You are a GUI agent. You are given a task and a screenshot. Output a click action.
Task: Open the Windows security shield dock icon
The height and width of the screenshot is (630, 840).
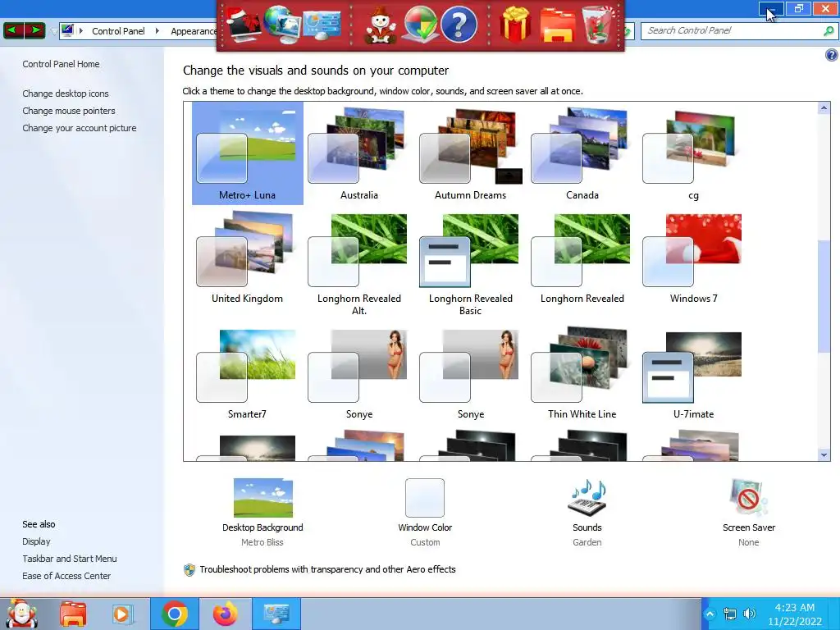tap(421, 24)
